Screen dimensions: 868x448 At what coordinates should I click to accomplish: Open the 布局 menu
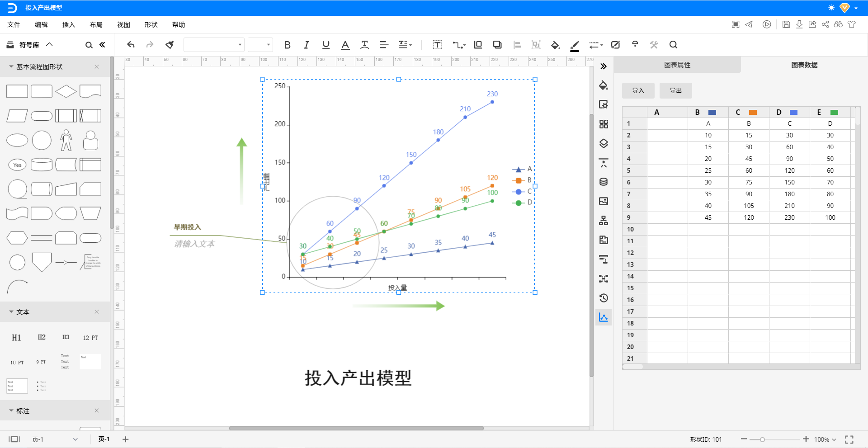click(96, 24)
